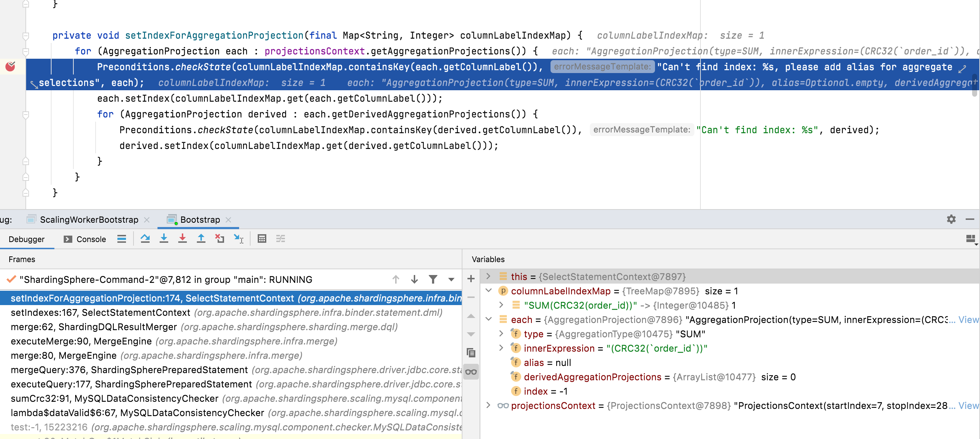
Task: Click the Drop Frame icon
Action: click(x=219, y=239)
